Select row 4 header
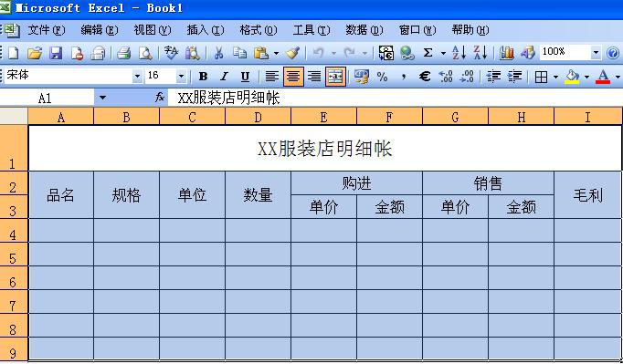The width and height of the screenshot is (623, 364). [14, 231]
